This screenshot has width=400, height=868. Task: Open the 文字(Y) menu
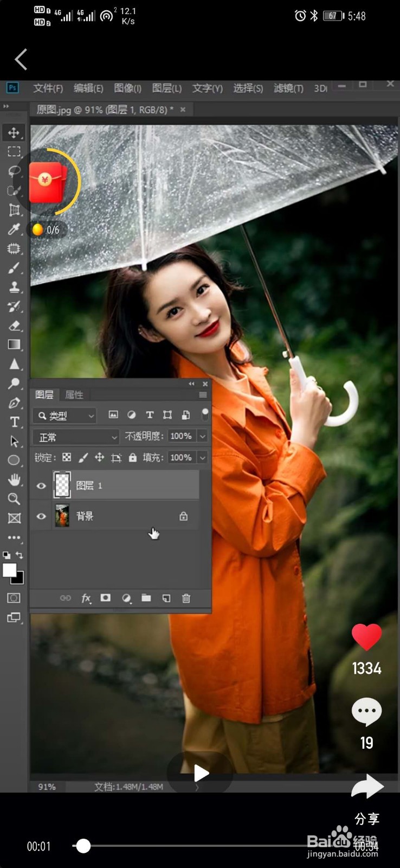208,88
